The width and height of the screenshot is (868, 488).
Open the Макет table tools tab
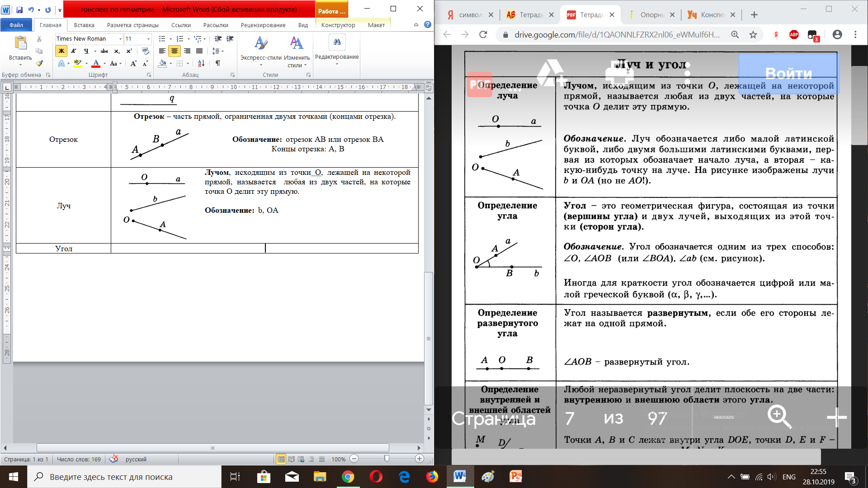coord(376,25)
